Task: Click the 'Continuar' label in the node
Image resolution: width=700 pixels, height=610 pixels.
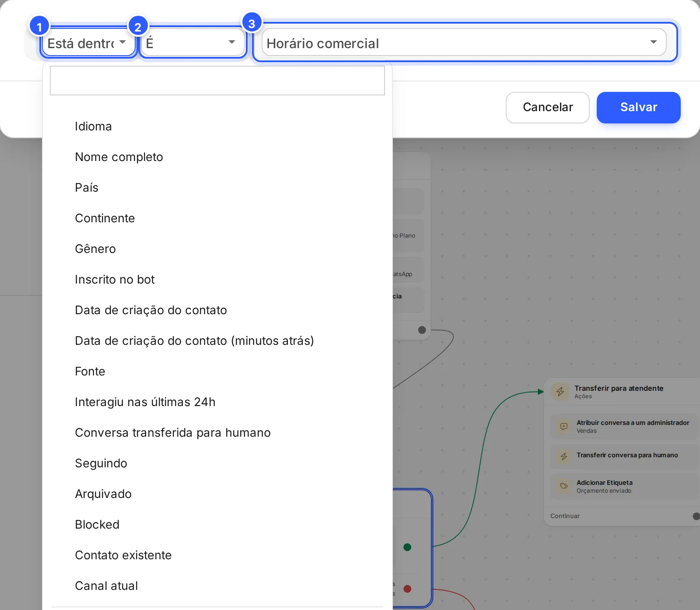Action: point(565,516)
